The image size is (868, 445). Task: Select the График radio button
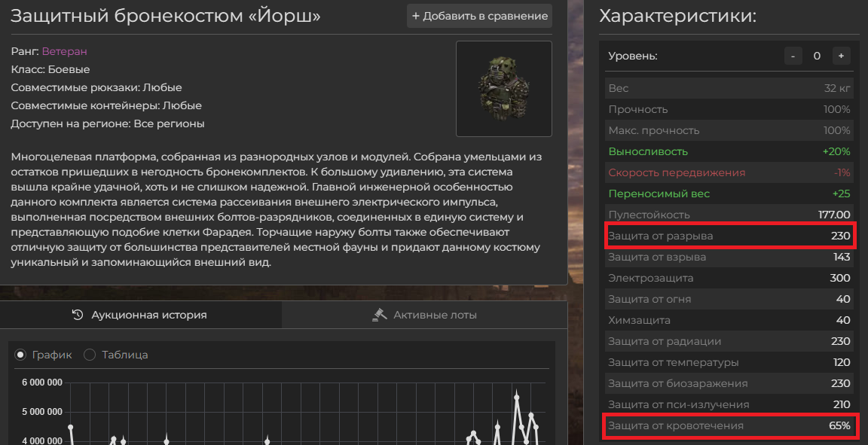tap(20, 355)
